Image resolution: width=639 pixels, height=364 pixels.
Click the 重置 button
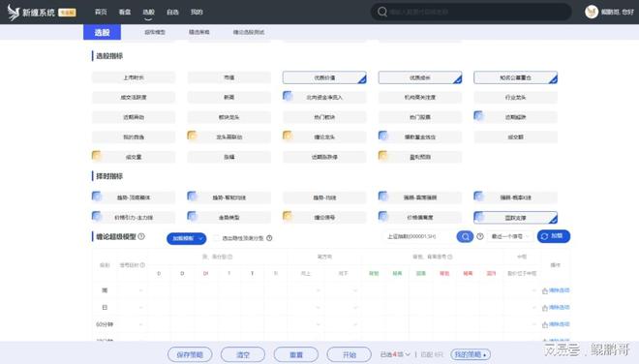[x=296, y=354]
